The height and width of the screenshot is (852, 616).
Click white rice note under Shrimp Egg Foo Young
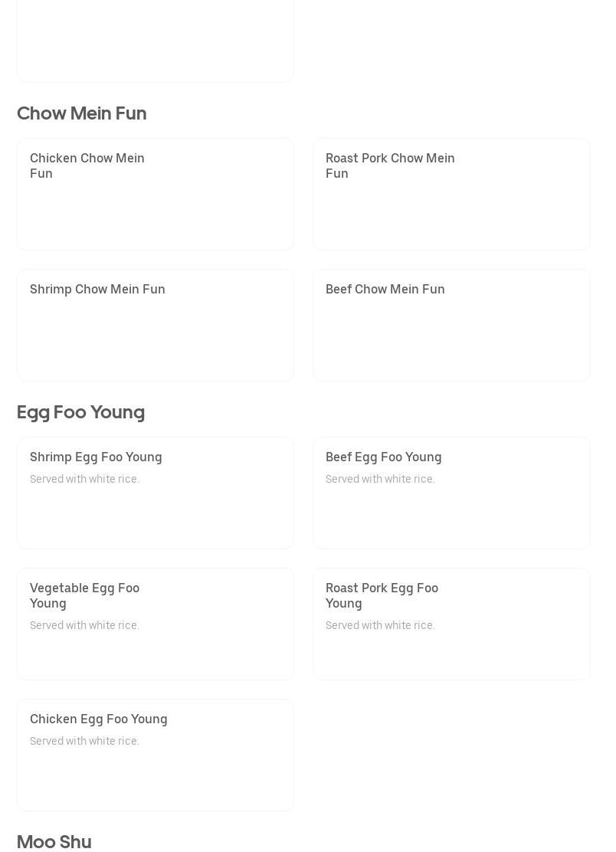pyautogui.click(x=85, y=479)
